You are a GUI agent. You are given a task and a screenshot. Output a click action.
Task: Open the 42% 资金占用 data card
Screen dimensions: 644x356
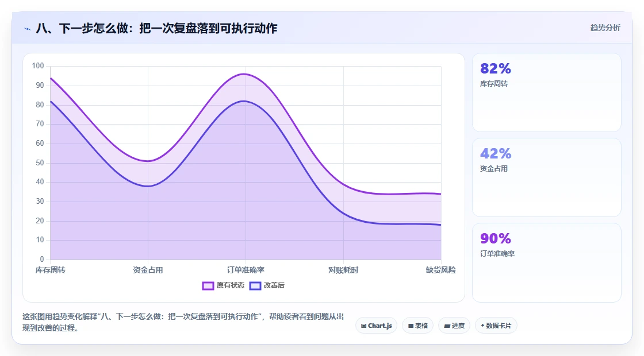pos(547,177)
